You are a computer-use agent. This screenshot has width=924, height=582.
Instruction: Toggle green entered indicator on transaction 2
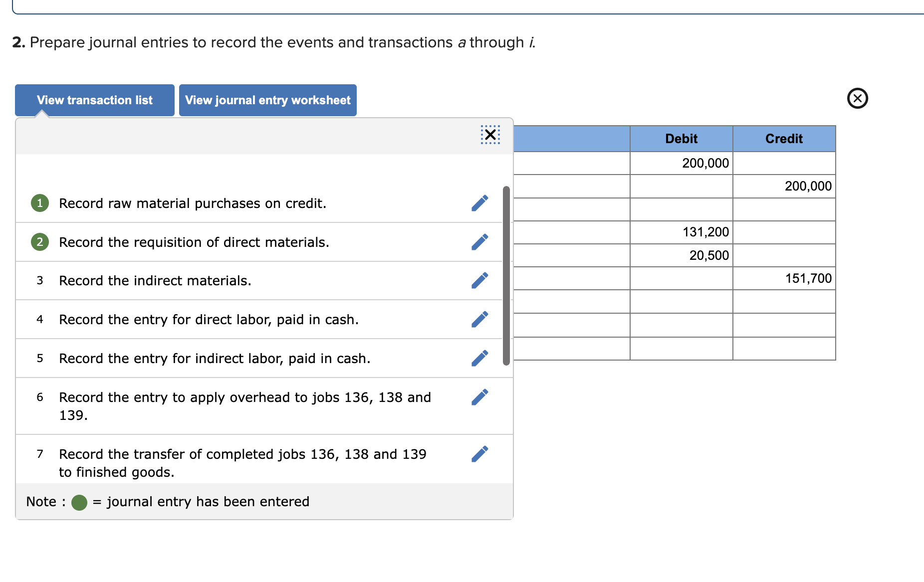(40, 242)
